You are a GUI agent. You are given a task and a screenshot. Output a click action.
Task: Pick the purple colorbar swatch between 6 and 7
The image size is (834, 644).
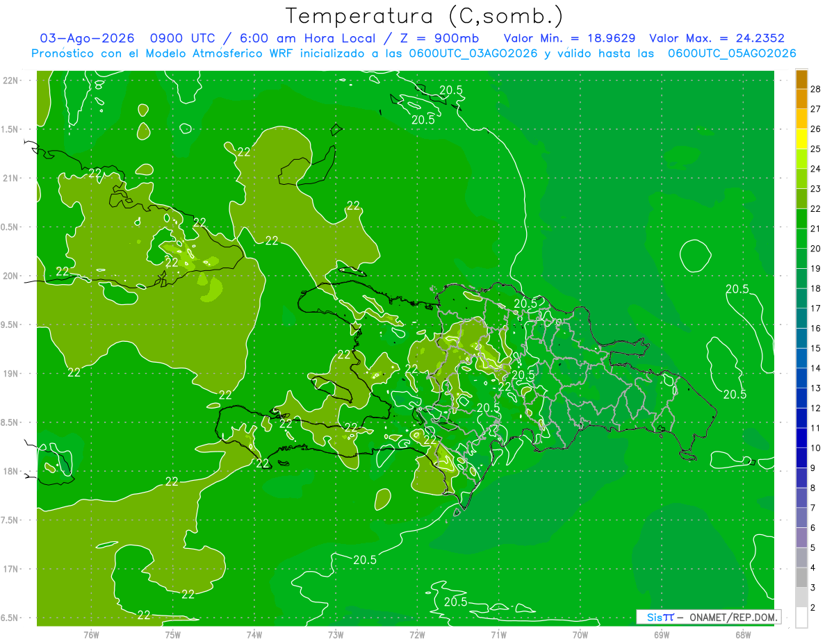coord(801,518)
